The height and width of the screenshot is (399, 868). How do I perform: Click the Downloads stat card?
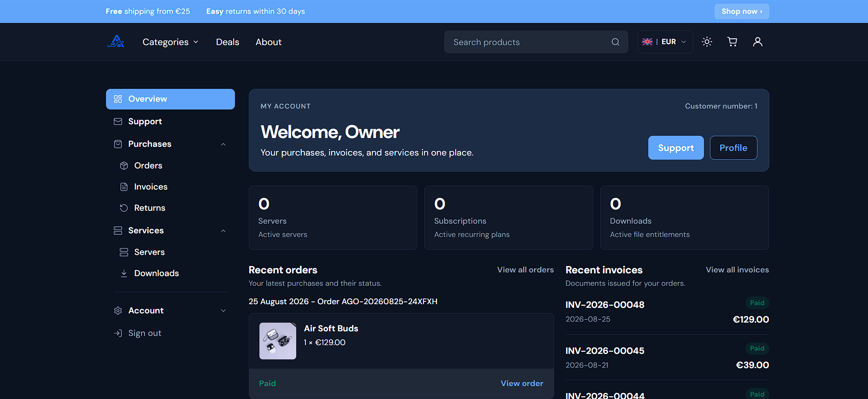(685, 218)
